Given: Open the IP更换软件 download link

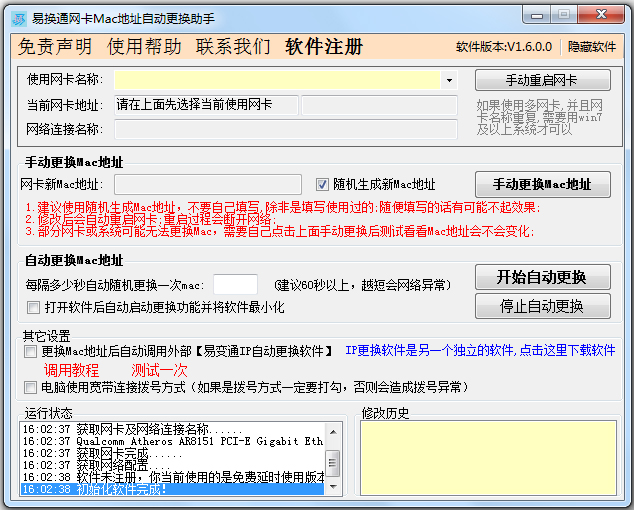Looking at the screenshot, I should coord(480,350).
